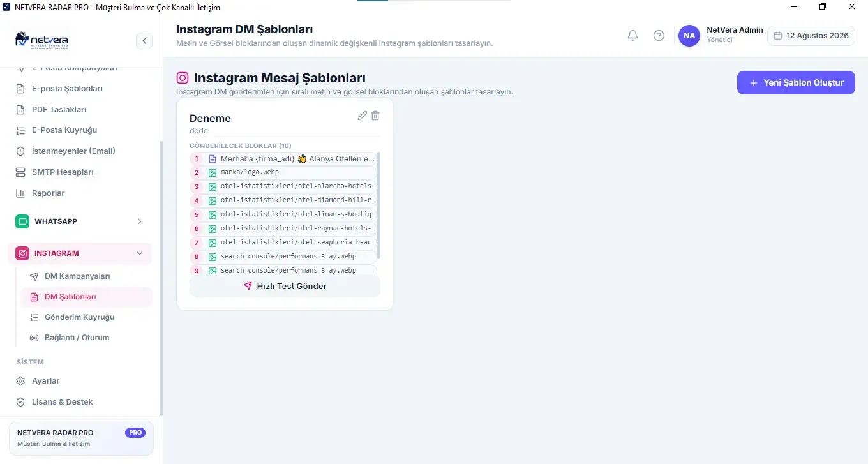
Task: Select the otel-alarcha-hotels block row
Action: (x=283, y=187)
